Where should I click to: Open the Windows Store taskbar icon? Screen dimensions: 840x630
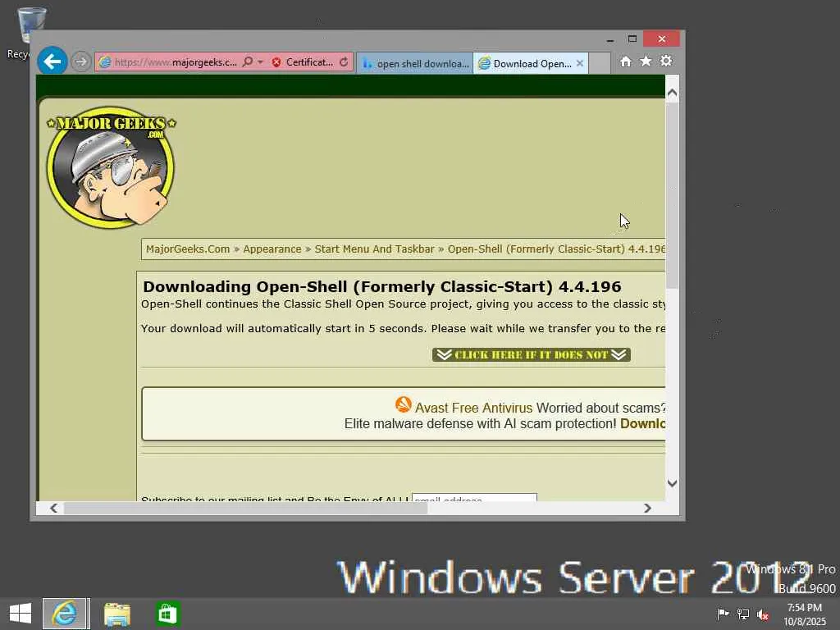tap(167, 614)
